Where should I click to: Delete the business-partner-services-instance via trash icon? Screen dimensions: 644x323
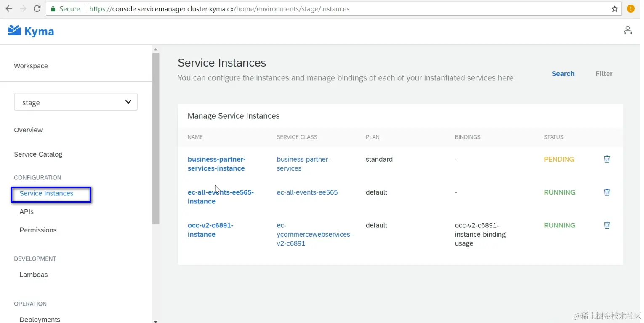tap(607, 159)
